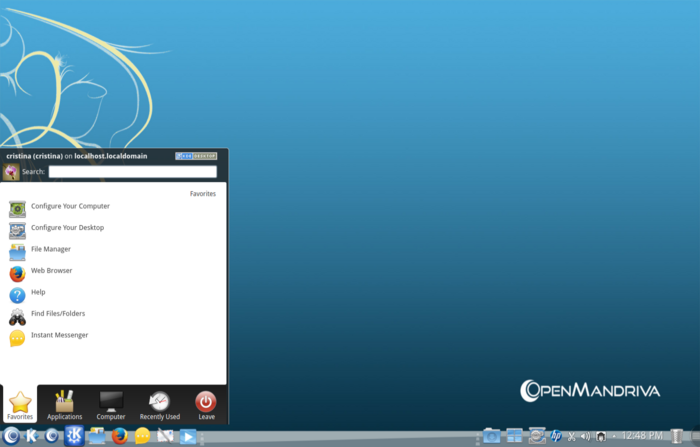Click the four-pane window grid panel icon
Screen dimensions: 700x447
(x=514, y=436)
